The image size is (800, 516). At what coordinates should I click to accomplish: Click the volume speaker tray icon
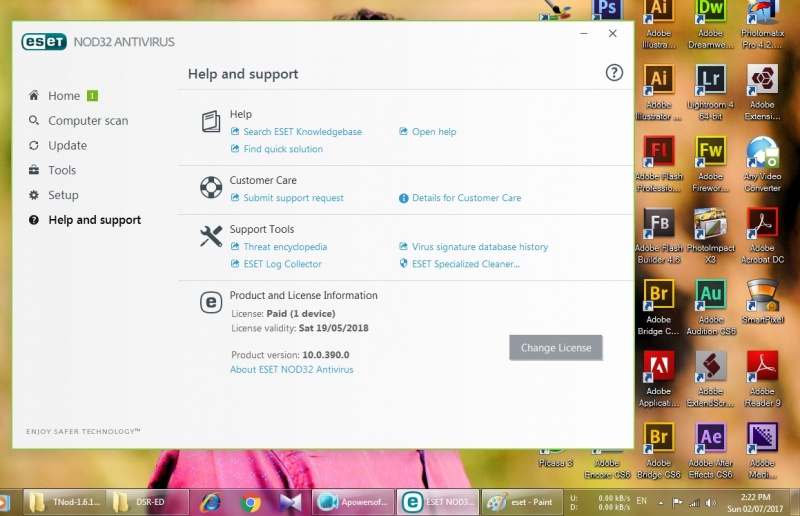click(x=711, y=503)
